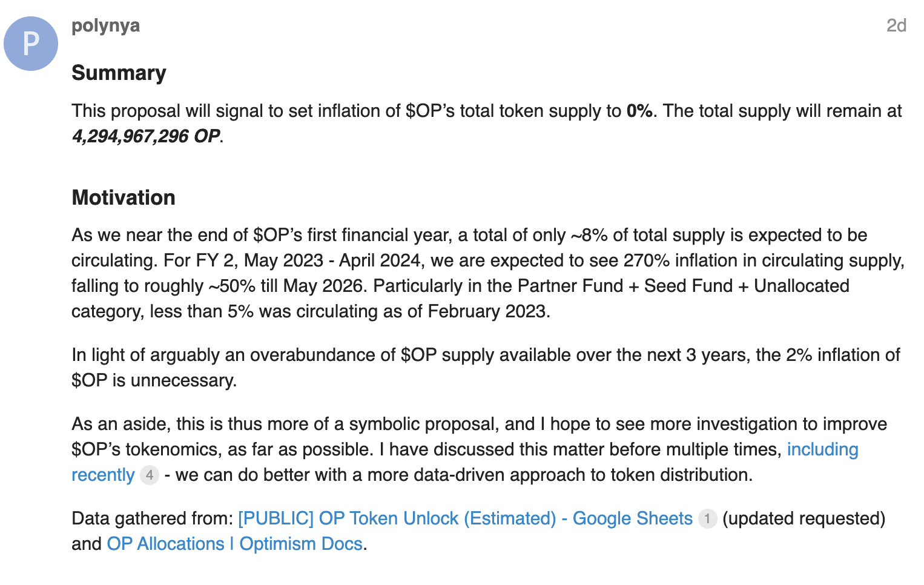Screen dimensions: 924x585
Task: Click the bold "0%" text
Action: pos(639,111)
